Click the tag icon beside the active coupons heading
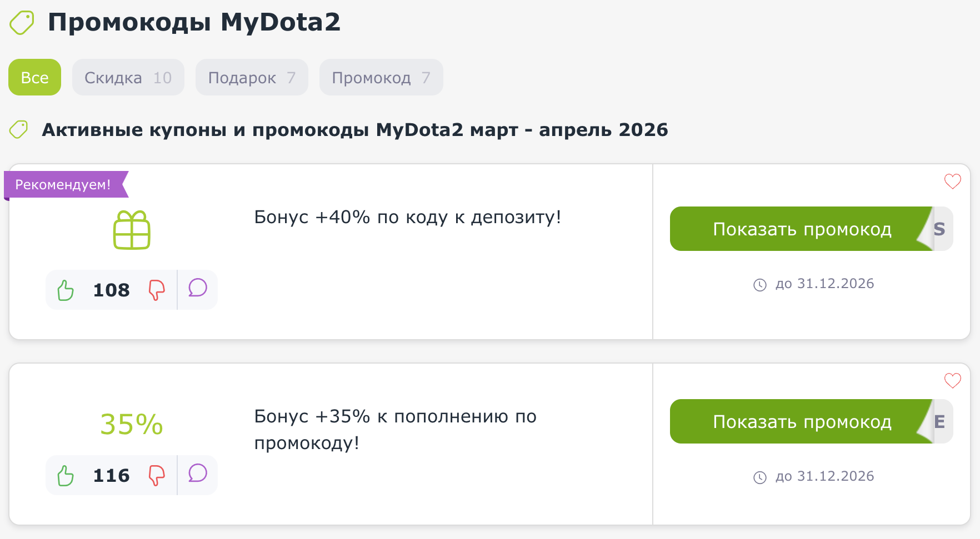 click(19, 129)
